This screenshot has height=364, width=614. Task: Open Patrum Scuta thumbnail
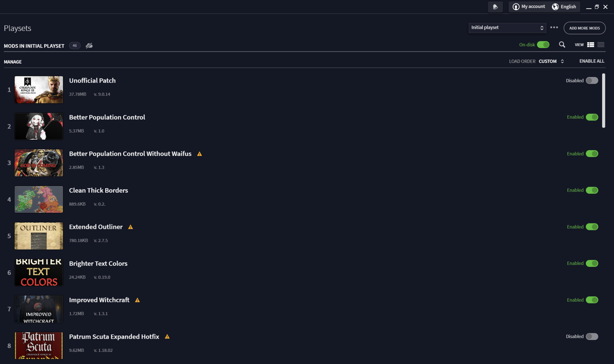click(39, 346)
